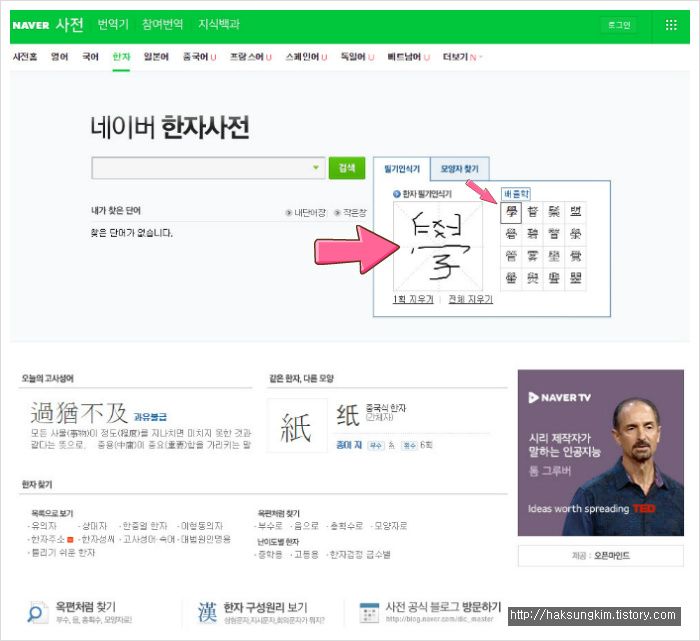The width and height of the screenshot is (700, 641).
Task: Click the simplified 纸 character
Action: tap(348, 415)
